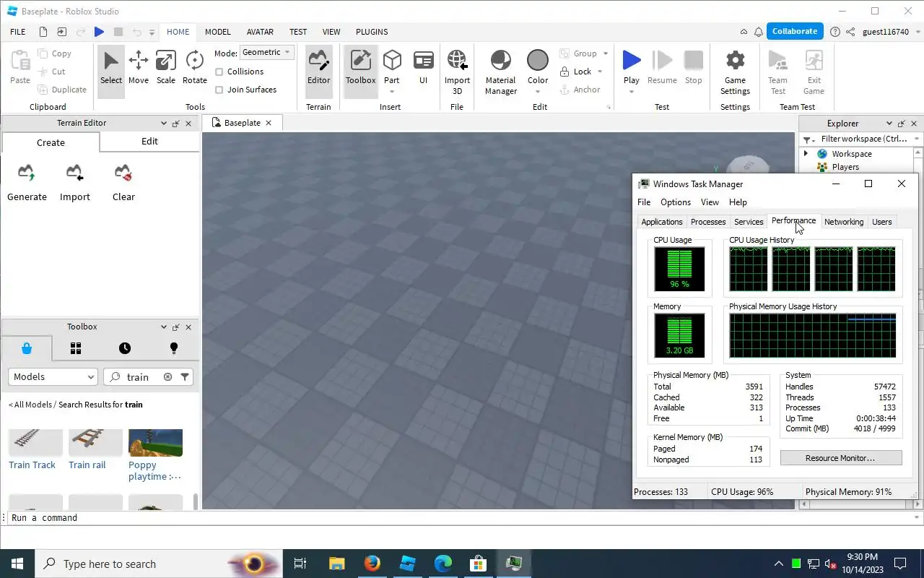Click the Train rail thumbnail
The image size is (924, 578).
95,442
